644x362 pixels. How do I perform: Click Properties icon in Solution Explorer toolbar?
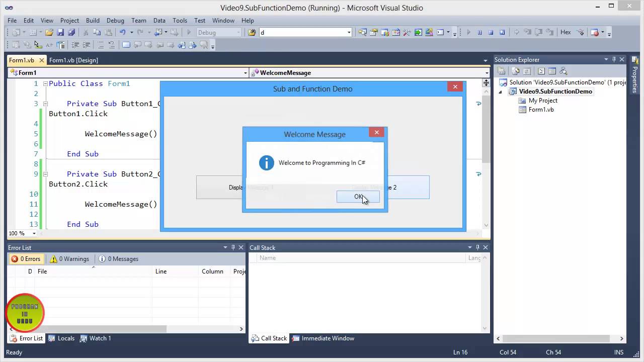click(x=501, y=71)
